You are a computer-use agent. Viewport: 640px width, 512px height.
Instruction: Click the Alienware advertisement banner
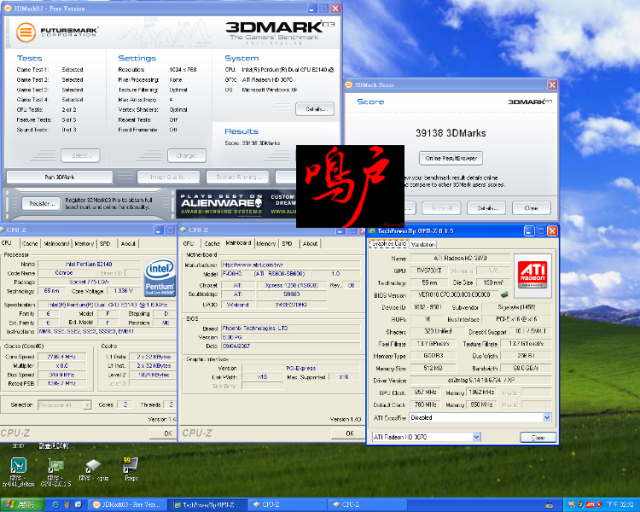pyautogui.click(x=236, y=203)
